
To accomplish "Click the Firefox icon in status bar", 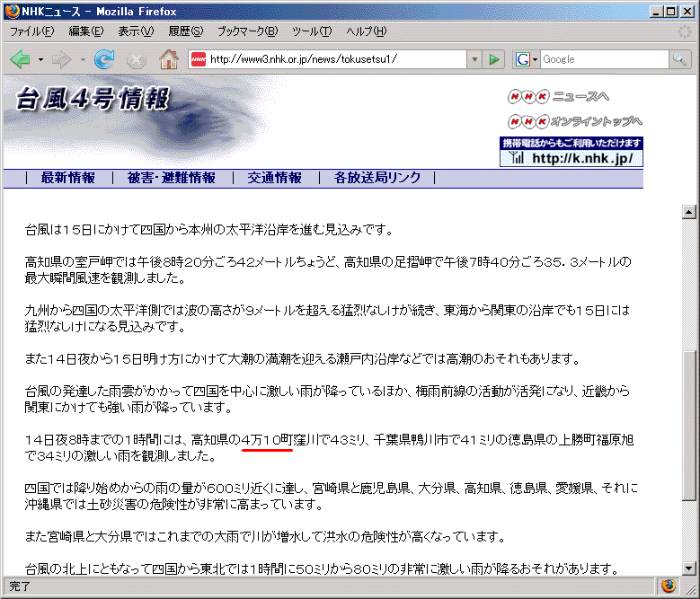I will (669, 586).
